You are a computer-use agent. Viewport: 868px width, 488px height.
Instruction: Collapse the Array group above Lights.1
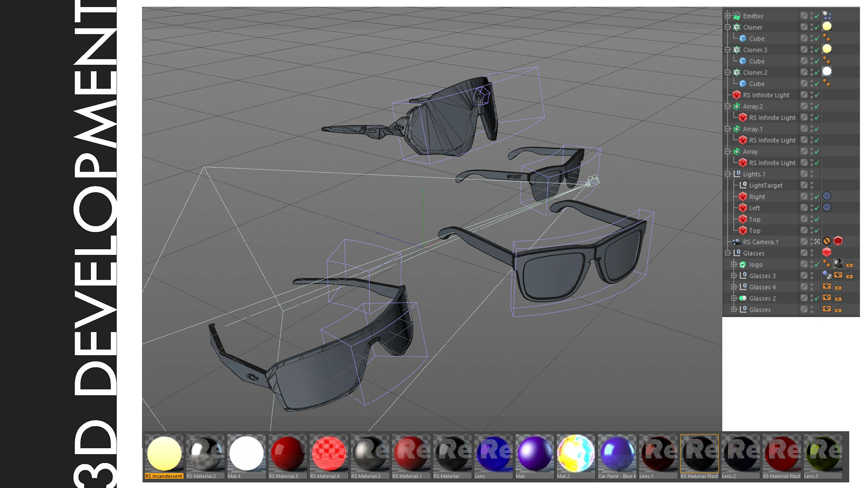[x=727, y=151]
